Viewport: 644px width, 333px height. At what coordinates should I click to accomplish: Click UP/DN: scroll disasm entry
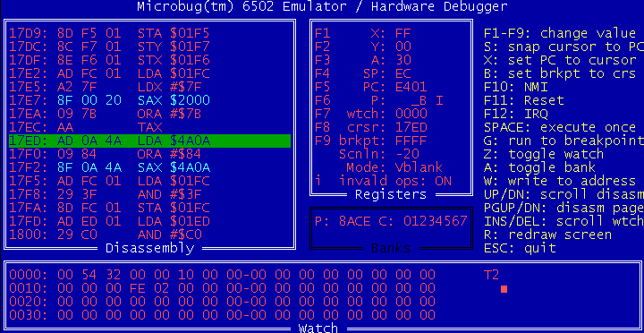[563, 194]
